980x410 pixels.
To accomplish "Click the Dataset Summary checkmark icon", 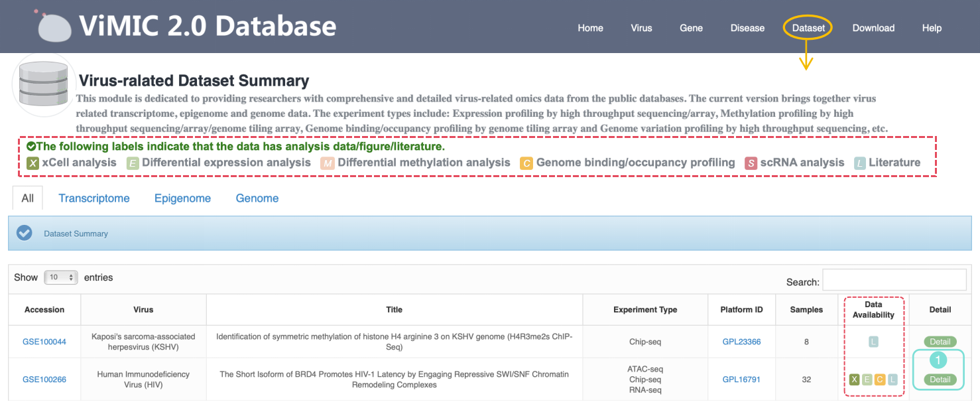I will (x=25, y=234).
